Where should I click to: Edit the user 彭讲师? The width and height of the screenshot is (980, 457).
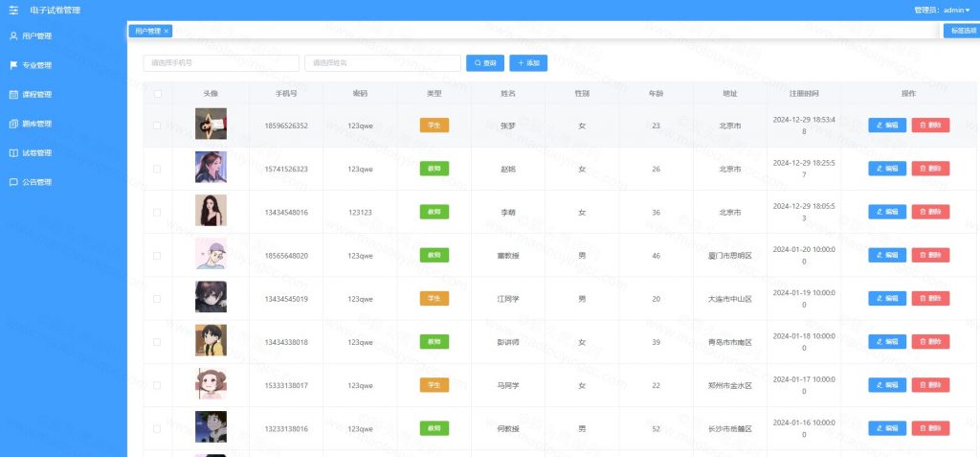pyautogui.click(x=887, y=341)
